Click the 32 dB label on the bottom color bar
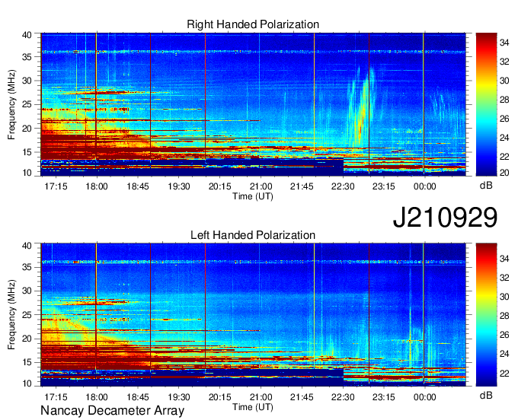Screen dimensions: 518x420 coord(504,278)
